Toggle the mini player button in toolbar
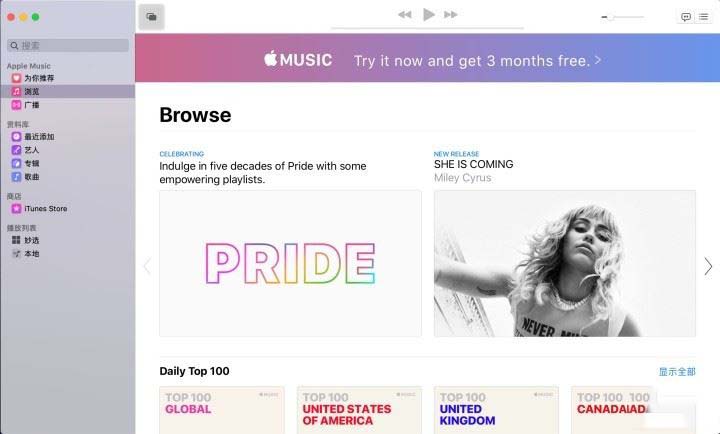 152,17
